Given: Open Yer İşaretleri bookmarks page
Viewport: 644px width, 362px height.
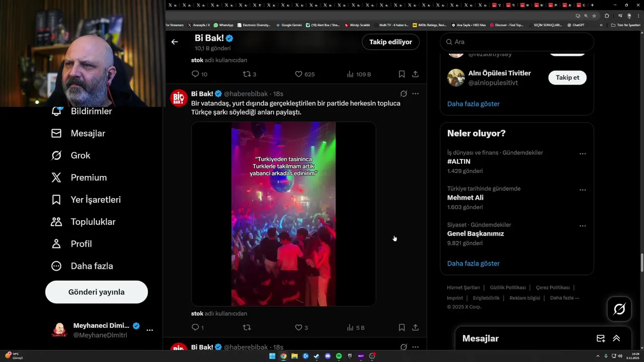Looking at the screenshot, I should coord(86,200).
